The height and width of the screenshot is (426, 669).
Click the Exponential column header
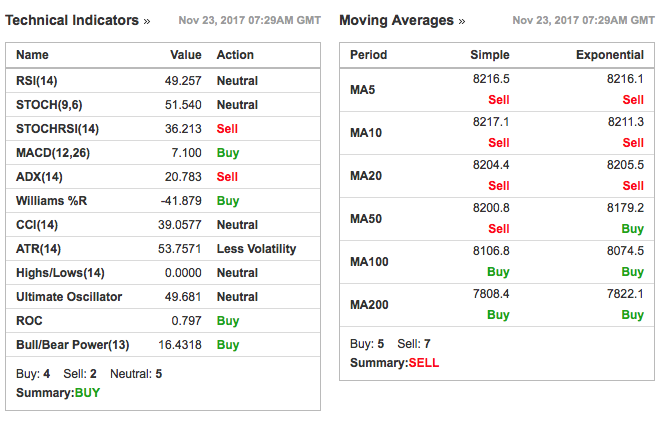point(610,55)
